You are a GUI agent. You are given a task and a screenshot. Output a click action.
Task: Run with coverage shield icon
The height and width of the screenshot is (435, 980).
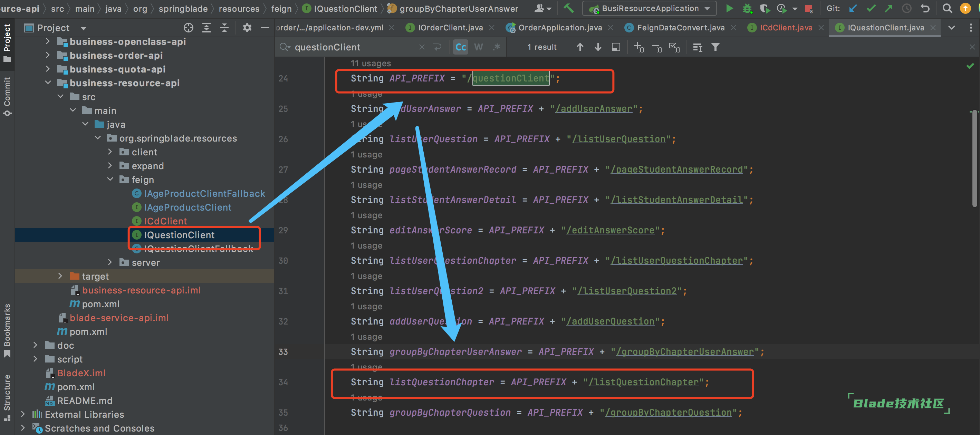(765, 8)
